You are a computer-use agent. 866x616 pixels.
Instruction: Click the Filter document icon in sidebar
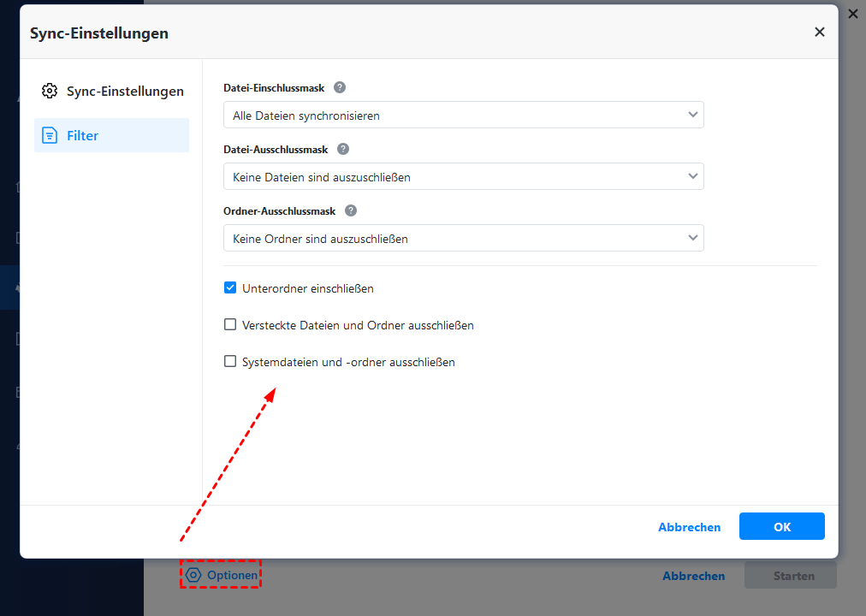coord(50,135)
